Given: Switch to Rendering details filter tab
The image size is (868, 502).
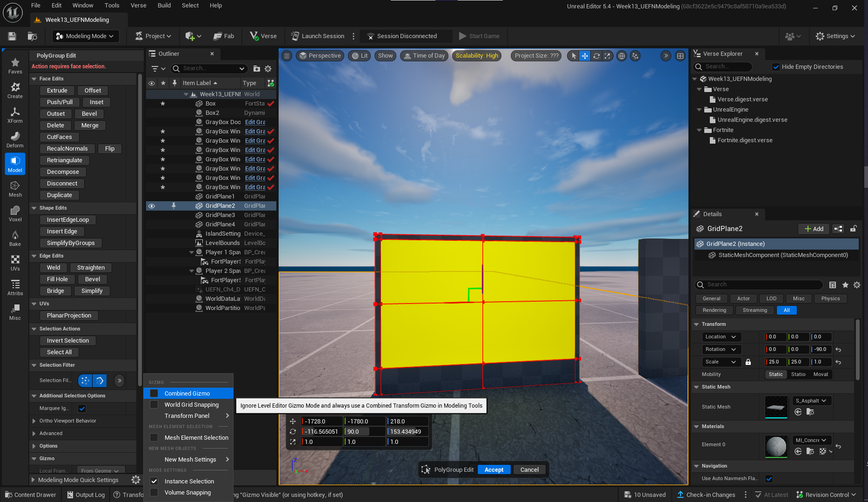Looking at the screenshot, I should (x=714, y=310).
